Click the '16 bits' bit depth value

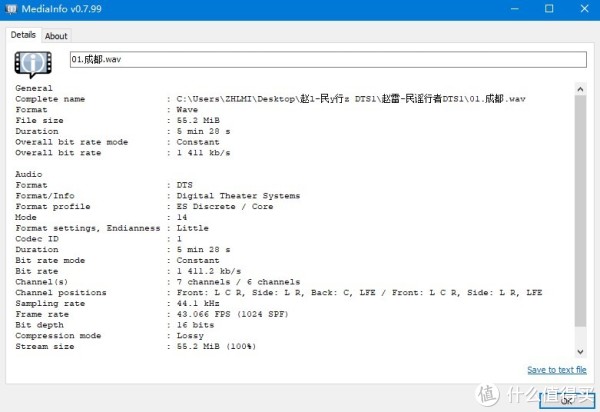[195, 325]
